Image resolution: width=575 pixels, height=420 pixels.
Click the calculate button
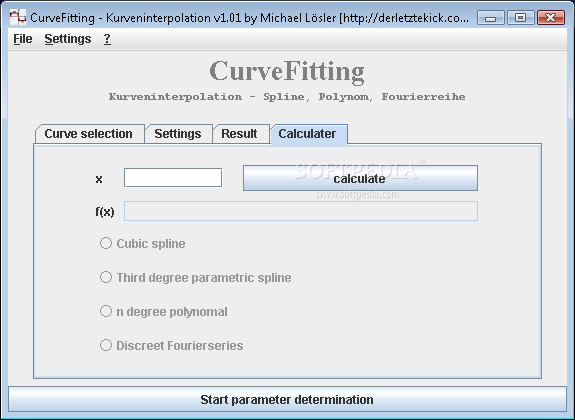360,178
